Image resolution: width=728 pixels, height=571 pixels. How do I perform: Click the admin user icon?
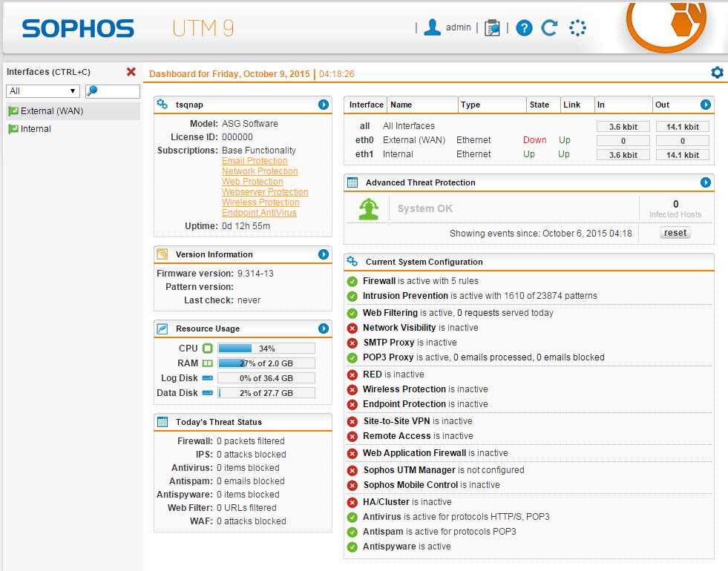point(432,27)
